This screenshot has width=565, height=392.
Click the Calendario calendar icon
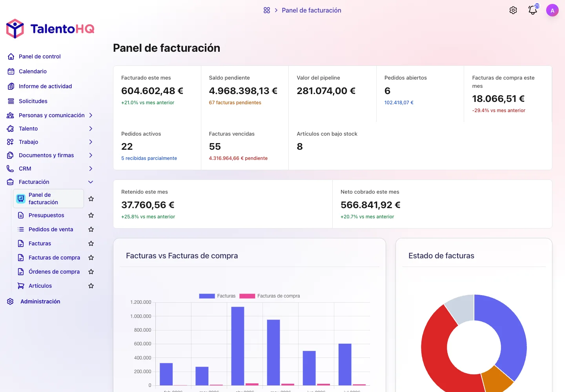pyautogui.click(x=11, y=71)
